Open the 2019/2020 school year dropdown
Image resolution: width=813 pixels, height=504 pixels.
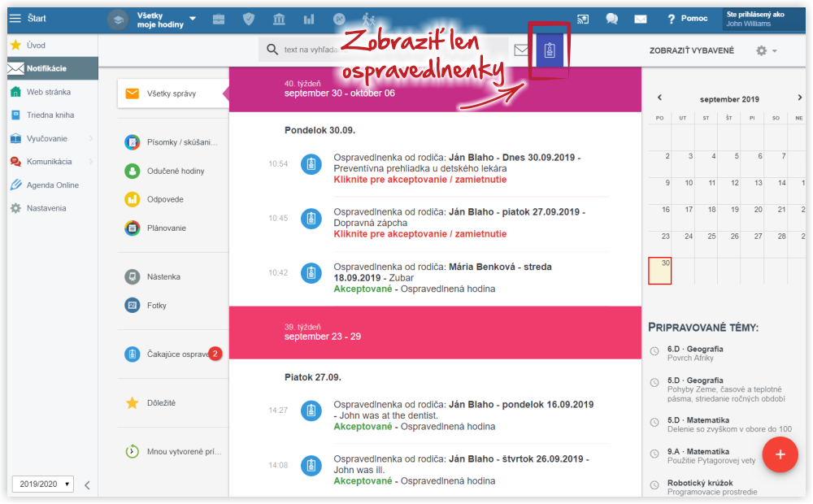[43, 484]
